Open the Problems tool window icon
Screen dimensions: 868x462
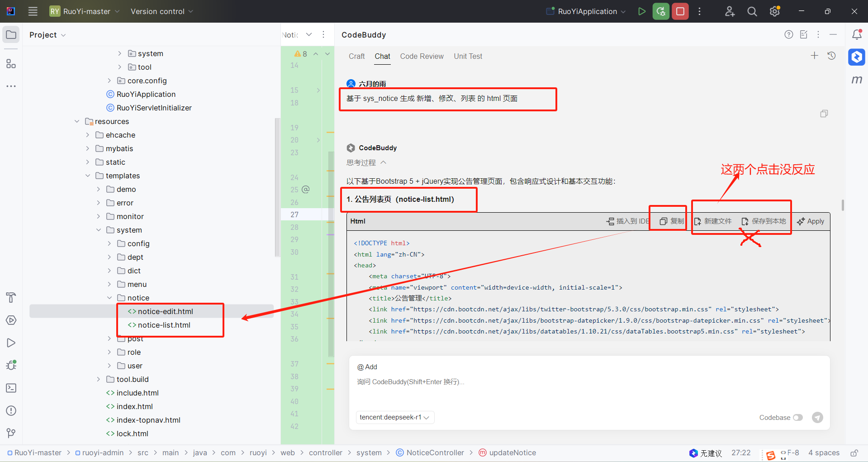click(11, 411)
